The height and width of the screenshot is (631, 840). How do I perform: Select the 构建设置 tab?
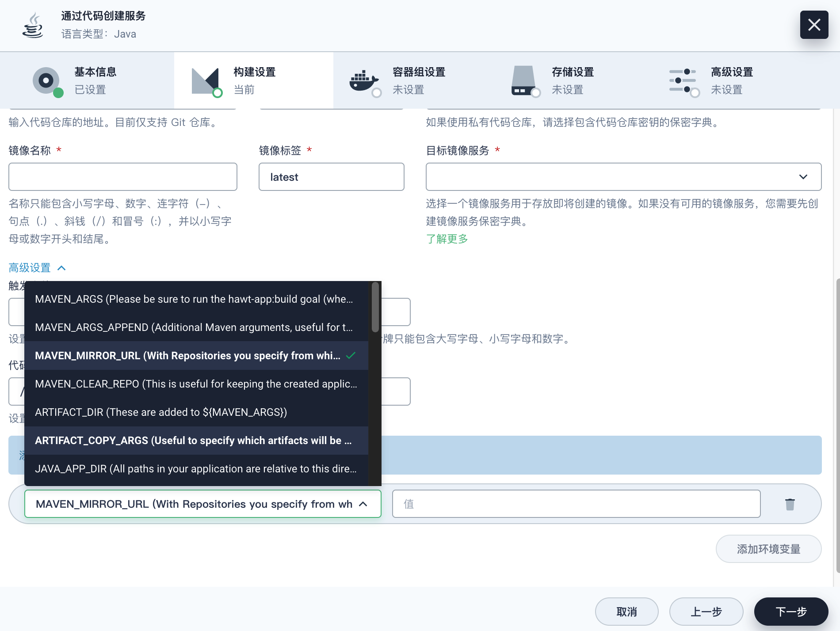(254, 80)
